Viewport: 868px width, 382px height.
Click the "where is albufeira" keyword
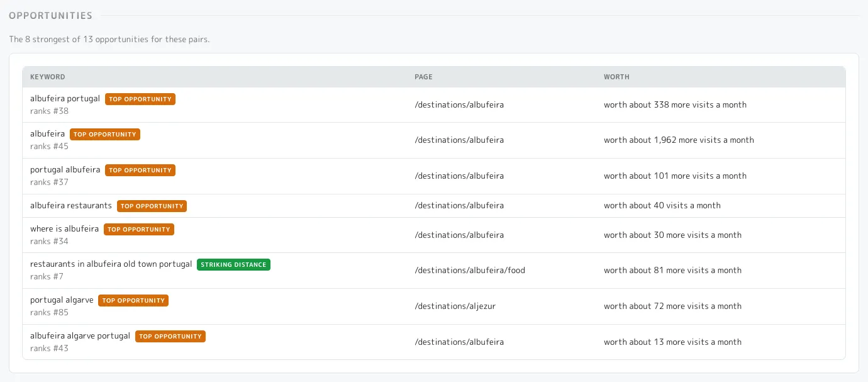64,229
